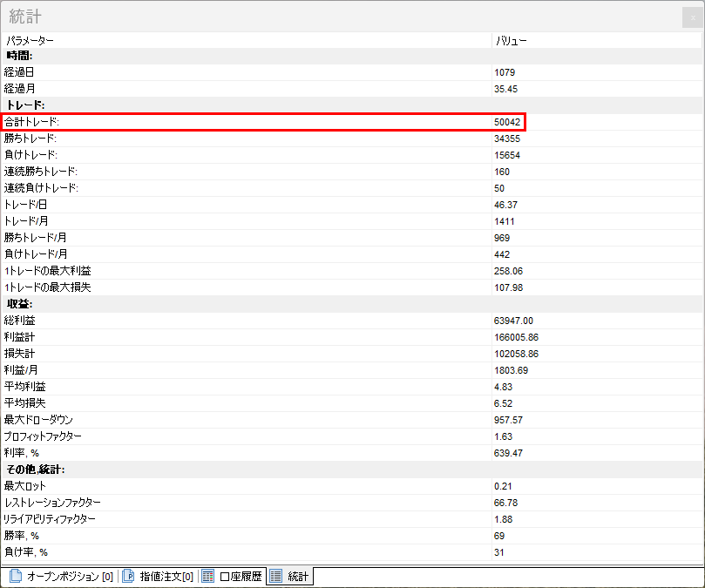
Task: Close the 統計 panel with the x button
Action: pyautogui.click(x=693, y=17)
